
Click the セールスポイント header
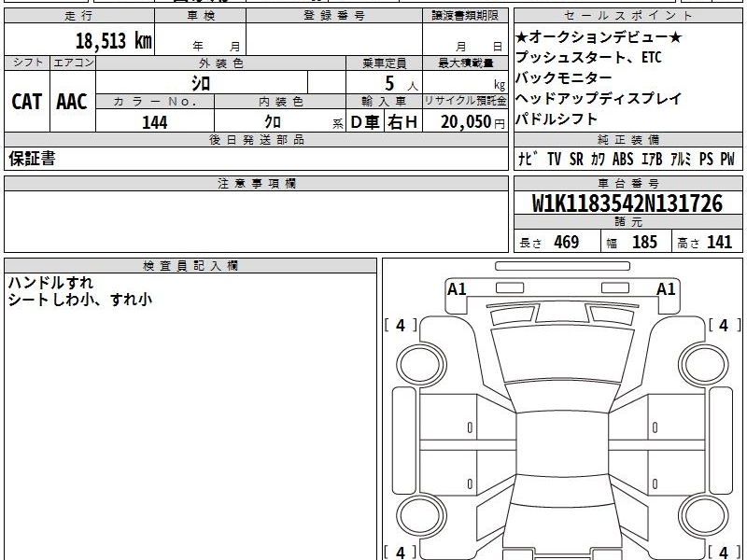627,16
